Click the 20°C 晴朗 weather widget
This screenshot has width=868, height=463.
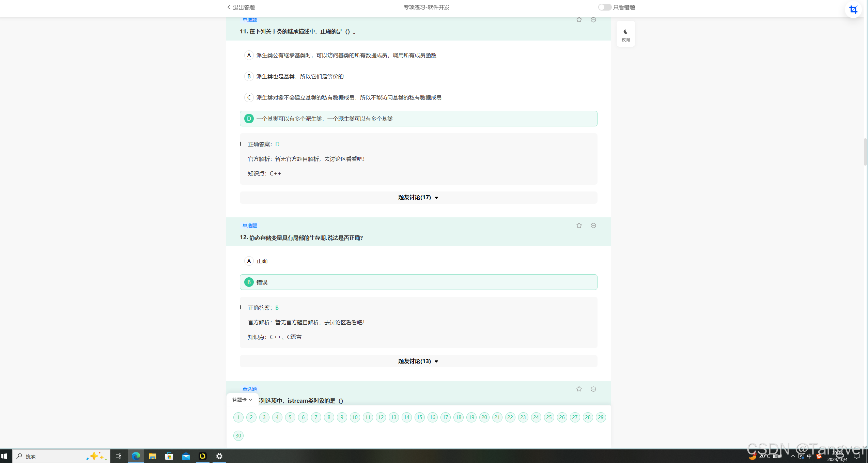(766, 457)
